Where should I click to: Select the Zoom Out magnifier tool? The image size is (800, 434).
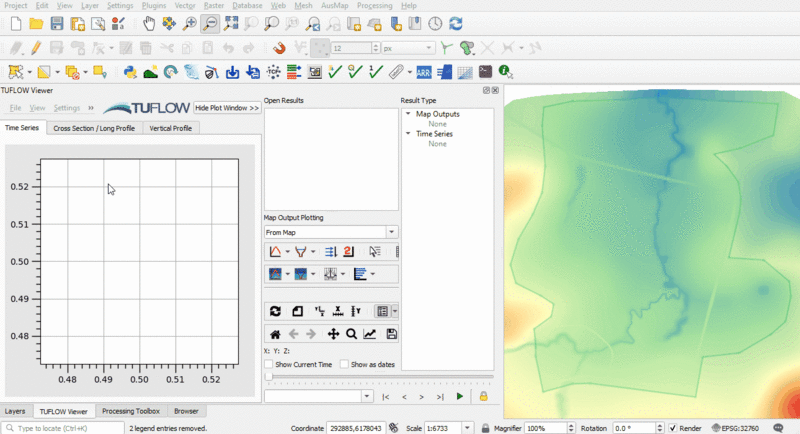(x=210, y=23)
